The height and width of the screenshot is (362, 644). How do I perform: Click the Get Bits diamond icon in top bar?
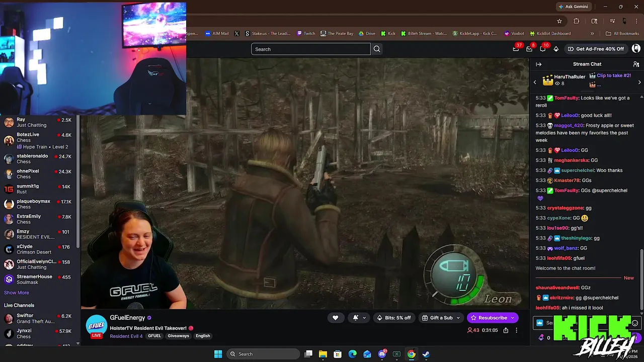pyautogui.click(x=556, y=49)
